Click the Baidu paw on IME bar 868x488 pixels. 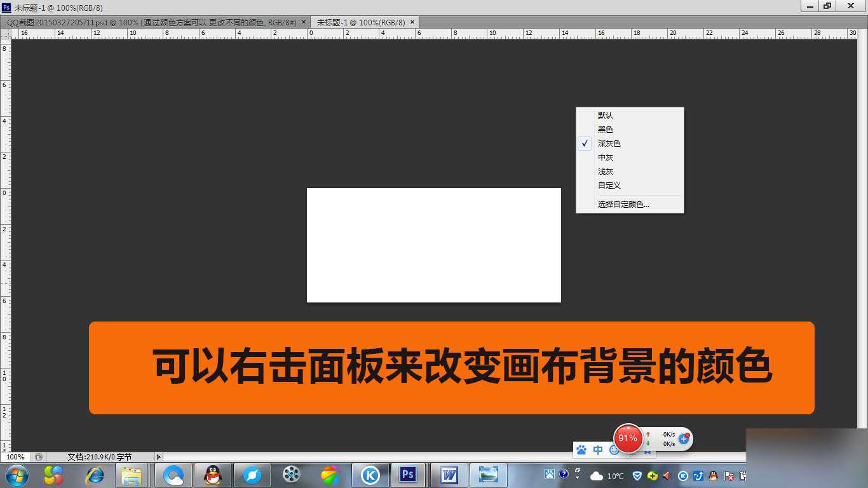click(581, 450)
